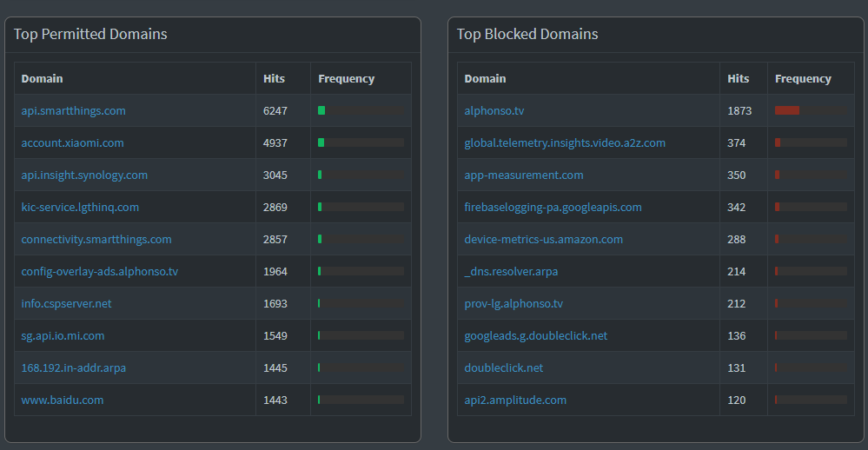Click the hits value 1443
Image resolution: width=868 pixels, height=450 pixels.
click(275, 400)
